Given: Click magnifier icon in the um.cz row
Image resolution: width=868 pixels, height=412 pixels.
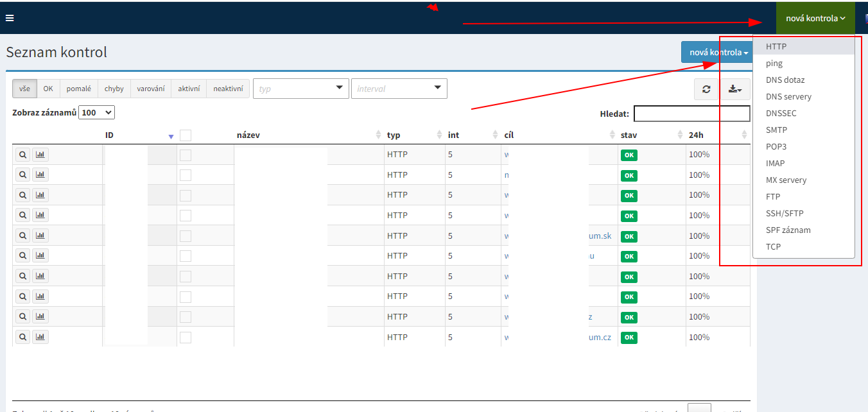Looking at the screenshot, I should [x=22, y=337].
